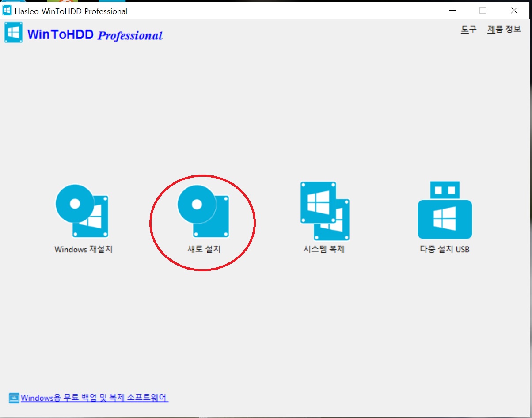The height and width of the screenshot is (418, 532).
Task: Click the 시스템 복제 text label
Action: tap(324, 249)
